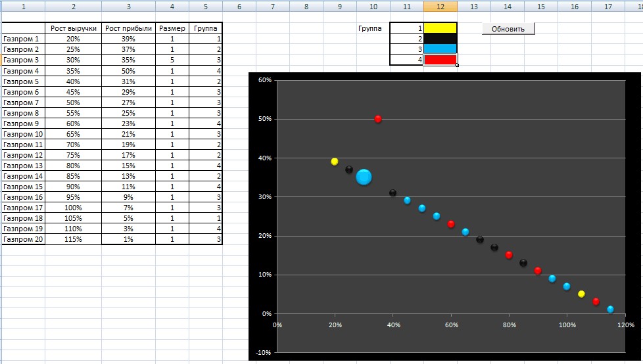Click the 20% revenue cell of Газпром 1
Image resolution: width=643 pixels, height=364 pixels.
[74, 39]
